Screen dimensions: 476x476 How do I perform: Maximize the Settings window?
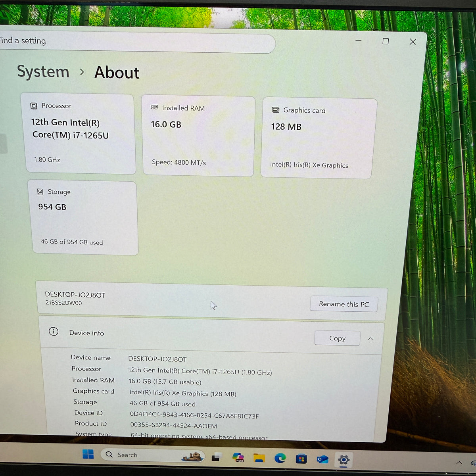coord(386,41)
